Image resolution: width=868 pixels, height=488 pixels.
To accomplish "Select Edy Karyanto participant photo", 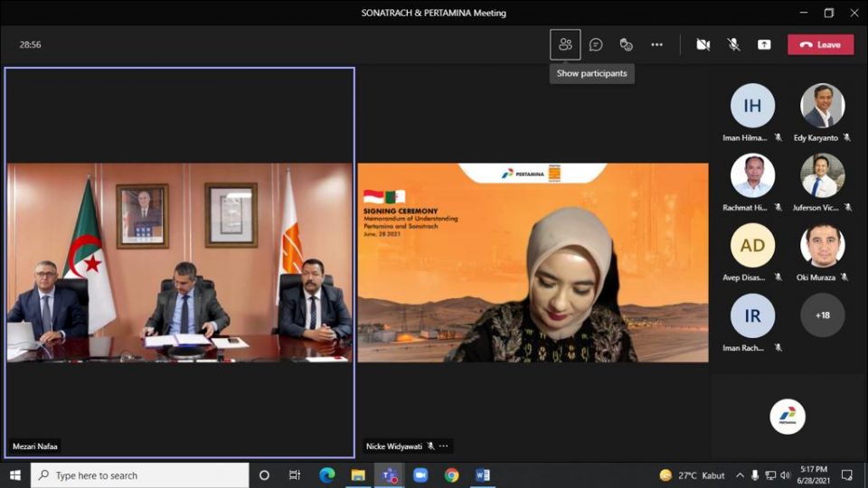I will 823,105.
